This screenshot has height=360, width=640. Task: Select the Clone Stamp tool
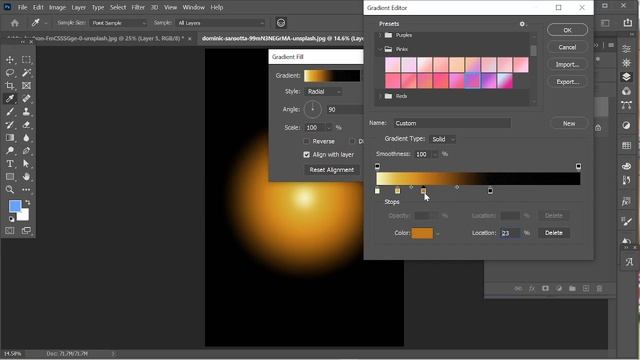[x=27, y=111]
